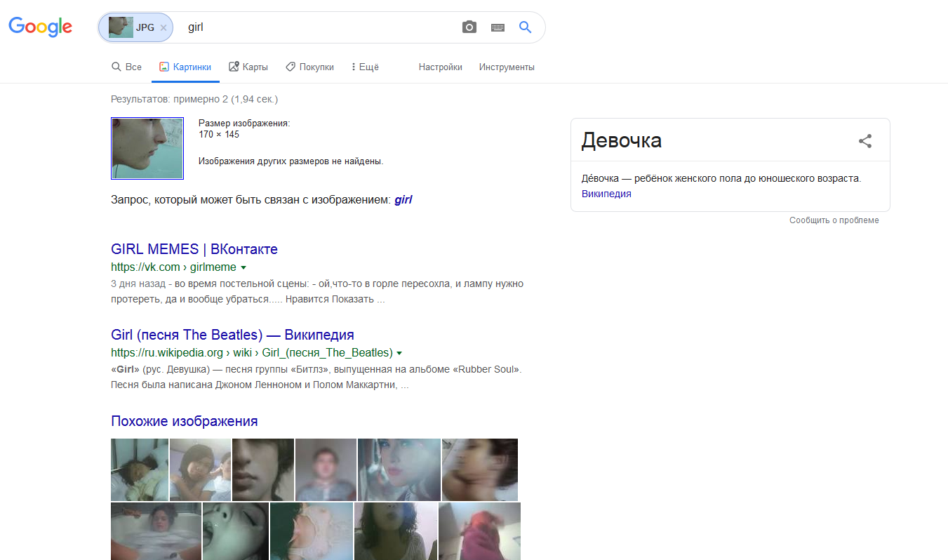Click the blue magnifier search button
The image size is (948, 560).
pos(525,27)
